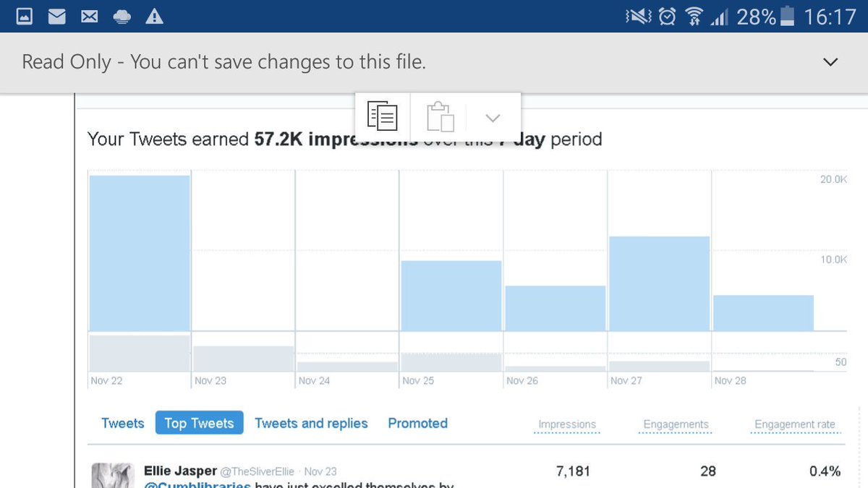Tap the alarm clock status icon
Screen dimensions: 868x488
(668, 17)
